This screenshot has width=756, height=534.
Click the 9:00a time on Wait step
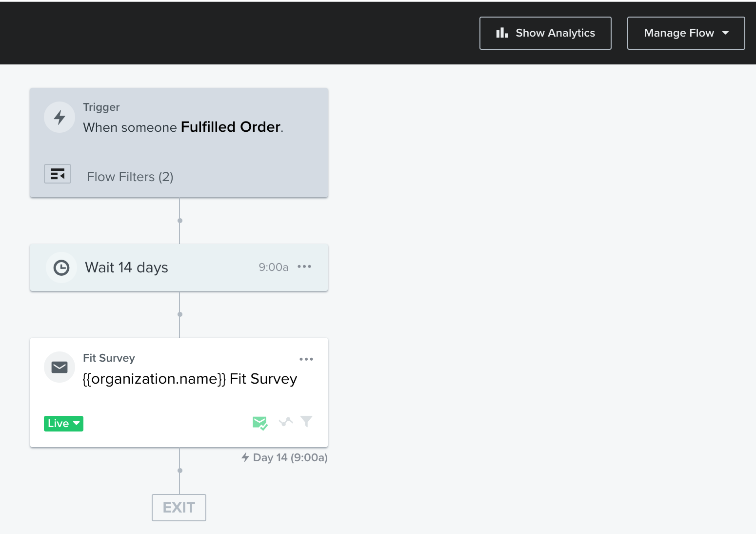point(273,267)
